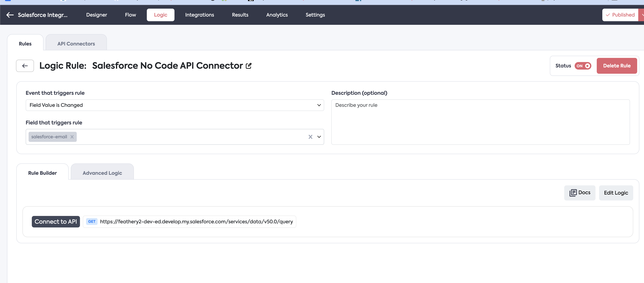Click the Connect to API block

(56, 222)
